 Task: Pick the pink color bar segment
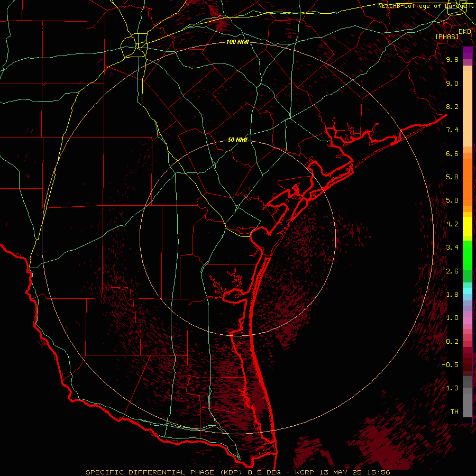[467, 321]
